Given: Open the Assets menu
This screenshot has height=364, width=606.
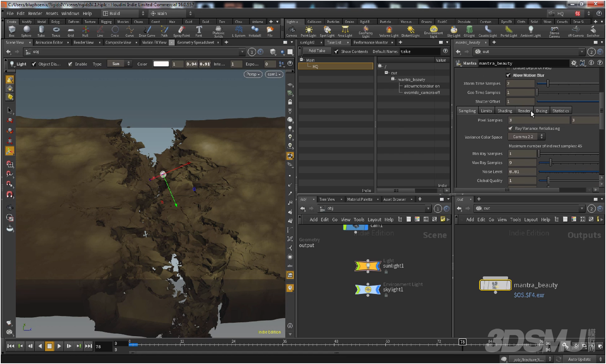Looking at the screenshot, I should (x=52, y=13).
